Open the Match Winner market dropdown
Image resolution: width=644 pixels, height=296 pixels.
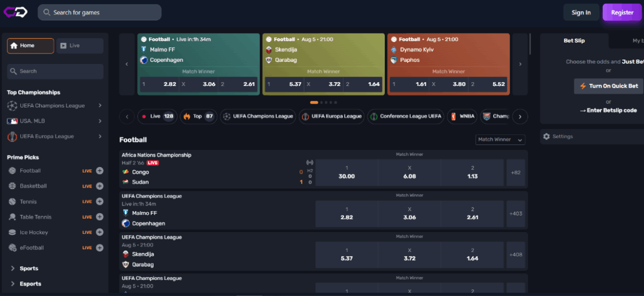(x=500, y=139)
